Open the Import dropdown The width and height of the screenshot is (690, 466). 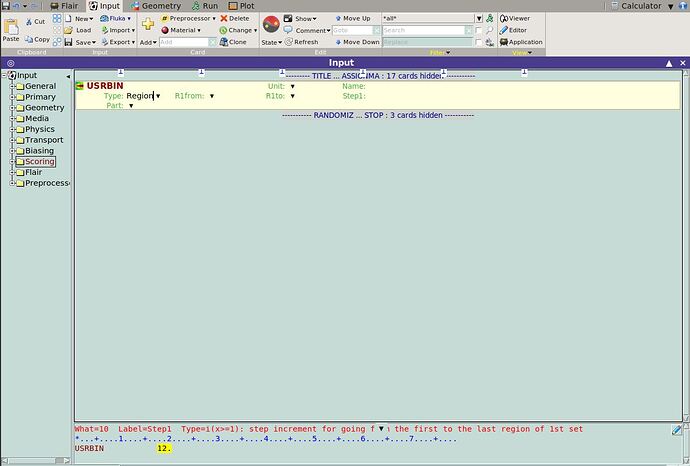pos(118,30)
